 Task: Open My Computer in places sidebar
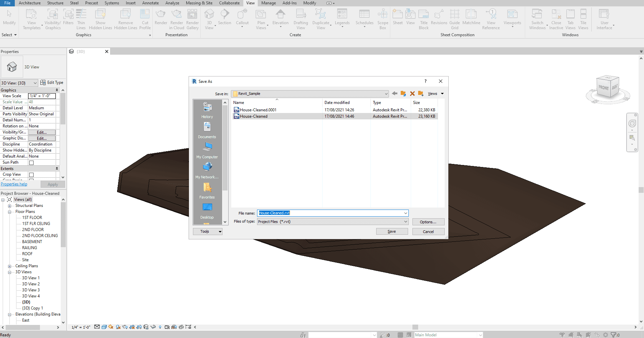[x=207, y=150]
